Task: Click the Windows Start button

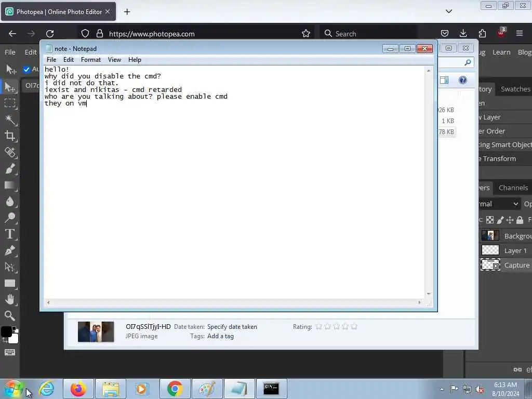Action: tap(14, 389)
